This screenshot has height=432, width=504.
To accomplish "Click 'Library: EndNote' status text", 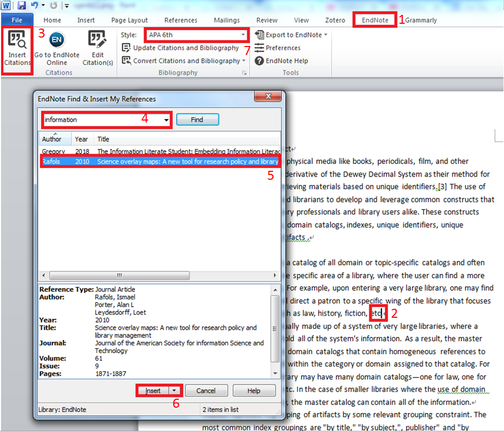I will (62, 409).
